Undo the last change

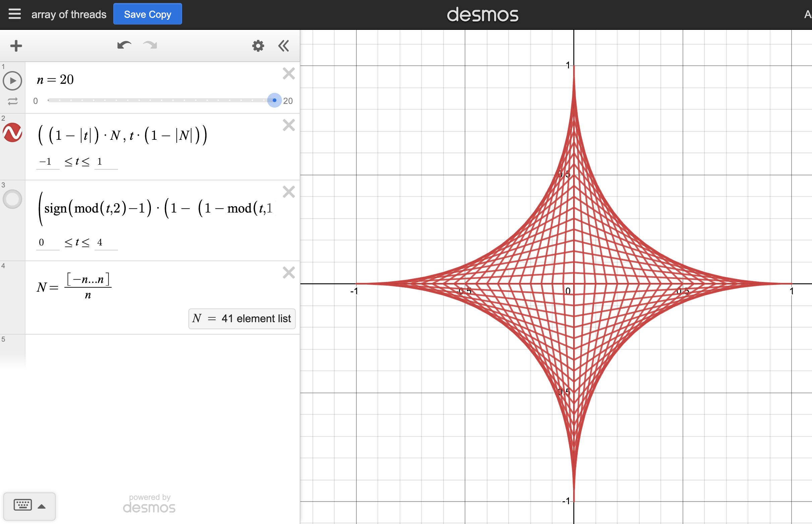(124, 45)
